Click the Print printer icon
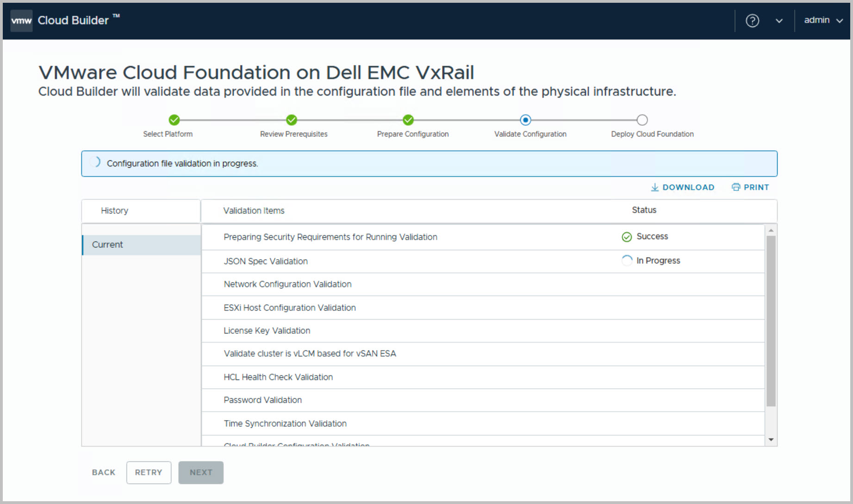Viewport: 853px width, 504px height. 735,187
